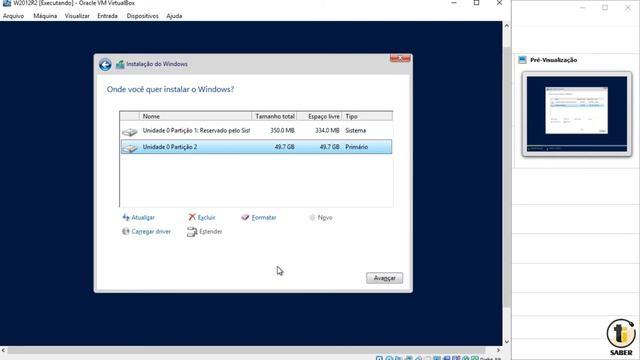Click the left arrow of the horizontal scrollbar

pyautogui.click(x=3, y=350)
